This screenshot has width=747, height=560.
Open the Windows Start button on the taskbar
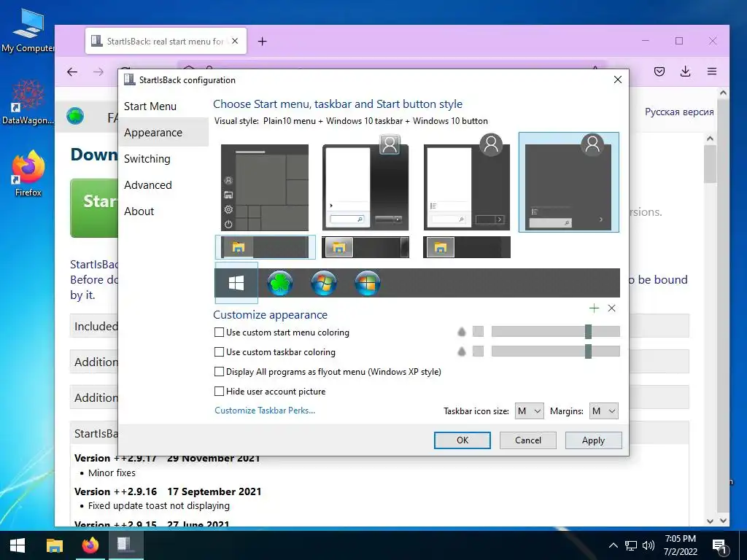pyautogui.click(x=18, y=545)
